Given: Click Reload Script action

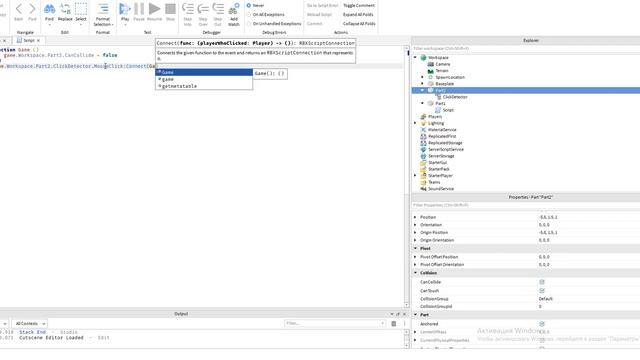Looking at the screenshot, I should (x=319, y=15).
